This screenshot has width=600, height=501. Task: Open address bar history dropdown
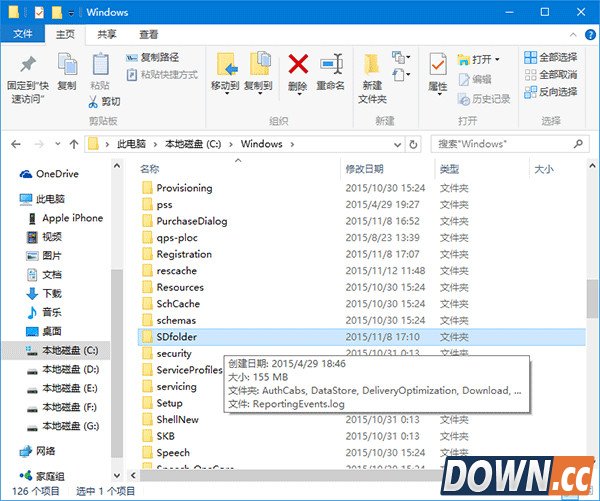click(398, 145)
